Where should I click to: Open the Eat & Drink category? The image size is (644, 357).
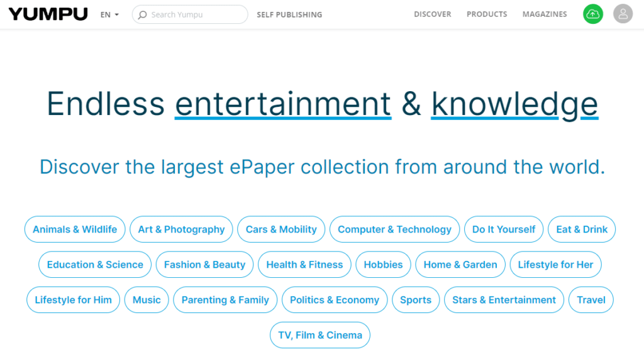click(x=582, y=229)
